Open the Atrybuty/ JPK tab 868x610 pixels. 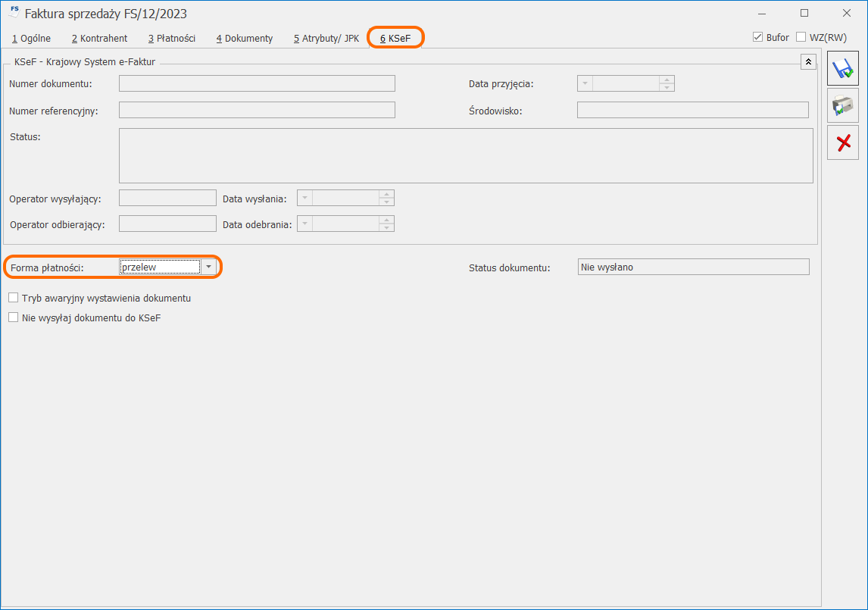coord(326,38)
